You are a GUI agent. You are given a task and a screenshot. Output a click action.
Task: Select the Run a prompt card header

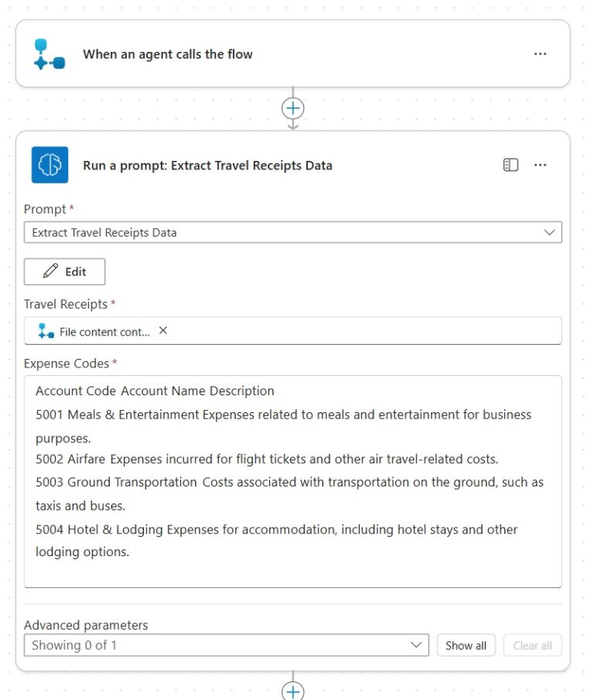tap(206, 164)
